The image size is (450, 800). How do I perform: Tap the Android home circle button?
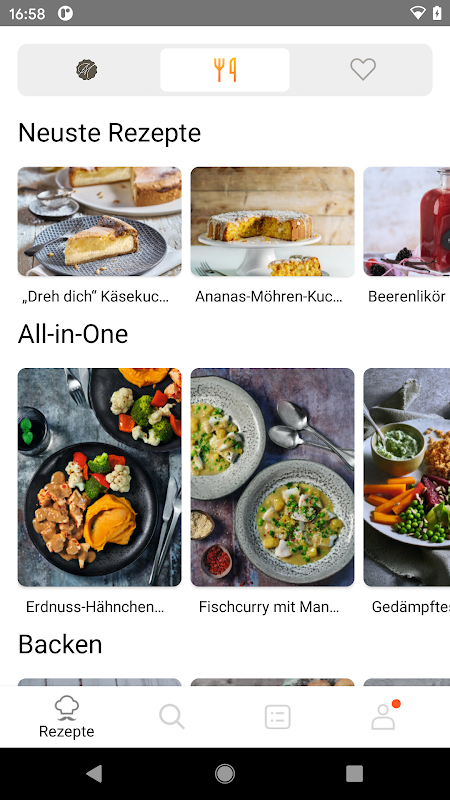(225, 773)
